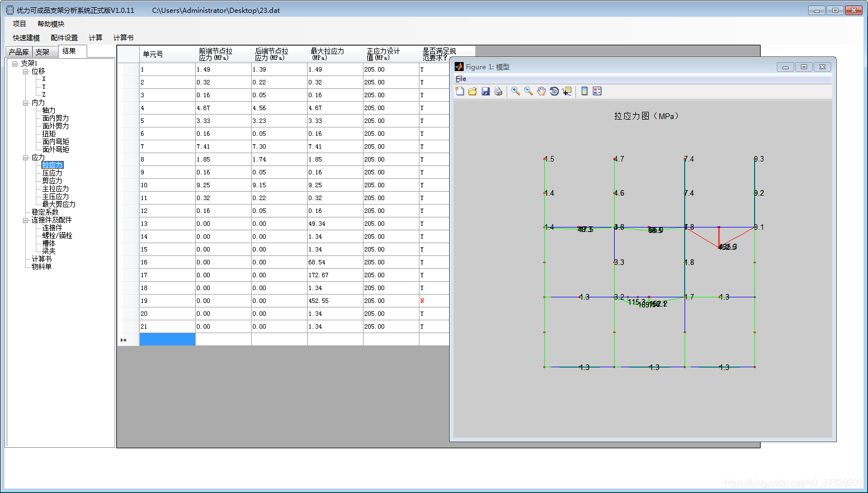Click max stress value 452.55 cell
Screen dimensions: 868x493
coord(336,301)
